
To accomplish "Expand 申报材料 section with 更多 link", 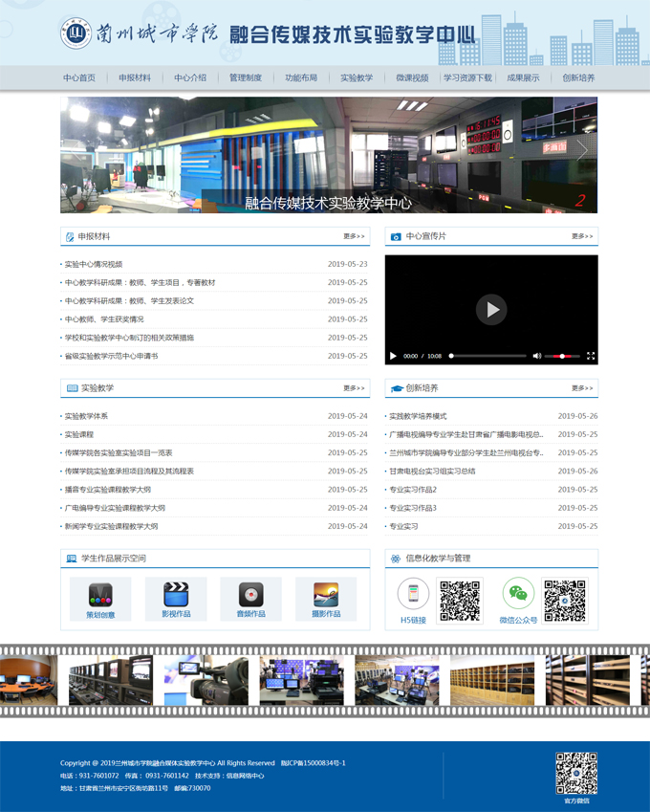I will point(354,236).
